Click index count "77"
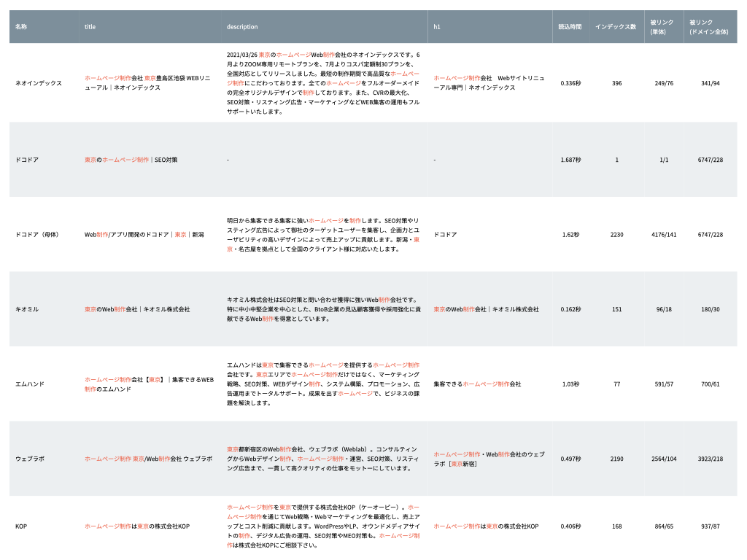Screen dimensions: 747x560 coord(617,384)
